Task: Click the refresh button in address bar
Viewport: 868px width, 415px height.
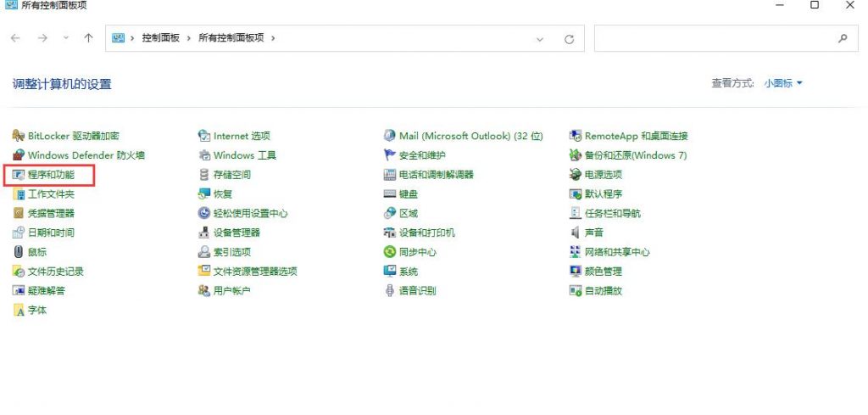Action: click(x=569, y=39)
